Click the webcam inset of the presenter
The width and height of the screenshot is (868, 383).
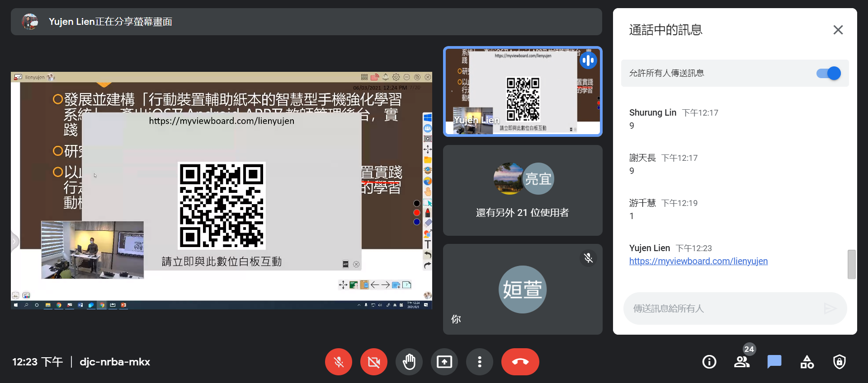pos(93,250)
